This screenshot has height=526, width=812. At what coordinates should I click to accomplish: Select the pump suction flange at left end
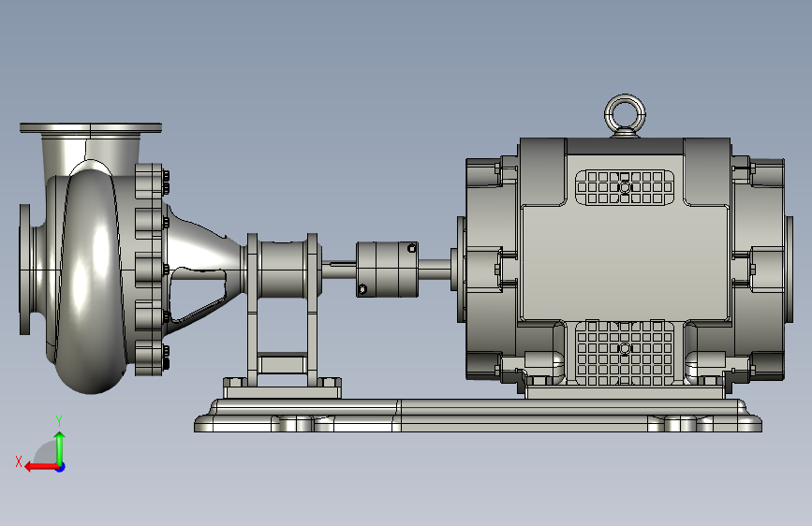(25, 270)
